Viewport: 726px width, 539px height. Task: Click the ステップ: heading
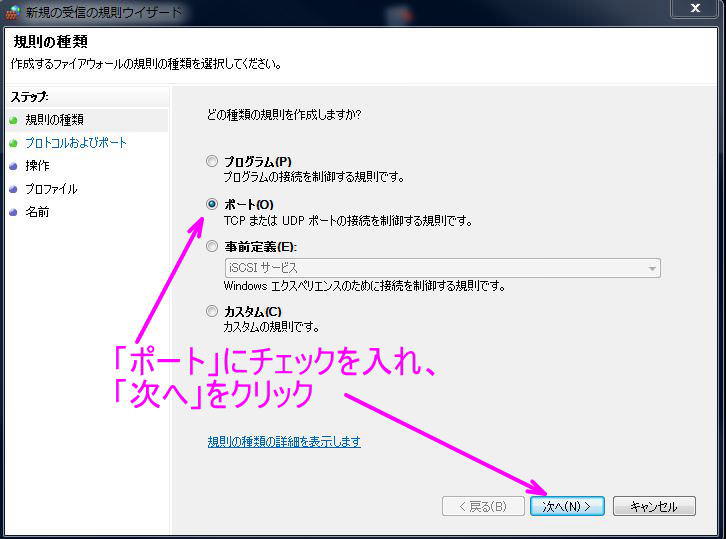pos(30,97)
